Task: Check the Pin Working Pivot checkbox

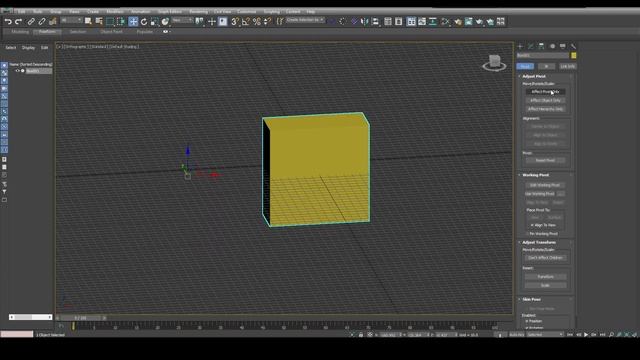Action: click(527, 233)
